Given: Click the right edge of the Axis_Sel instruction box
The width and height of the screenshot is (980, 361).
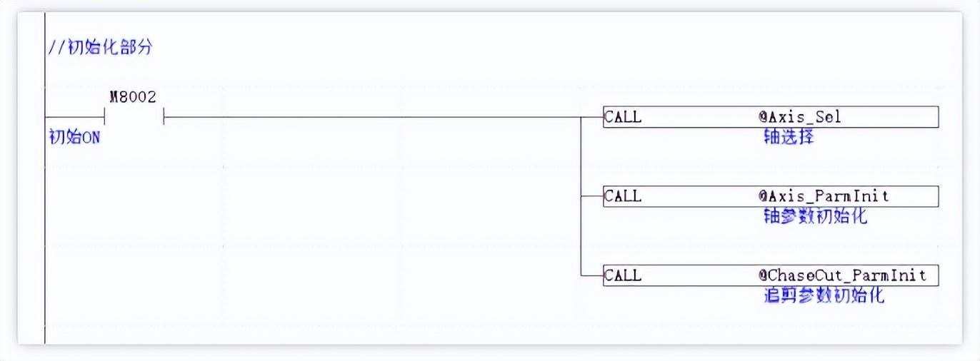Looking at the screenshot, I should [x=938, y=117].
